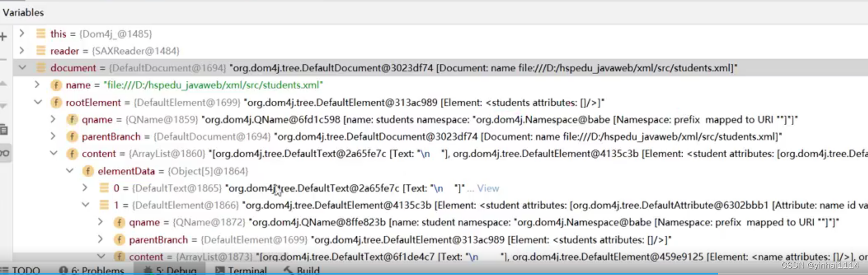Expand the 'name' field node
The height and width of the screenshot is (275, 868).
[x=37, y=85]
